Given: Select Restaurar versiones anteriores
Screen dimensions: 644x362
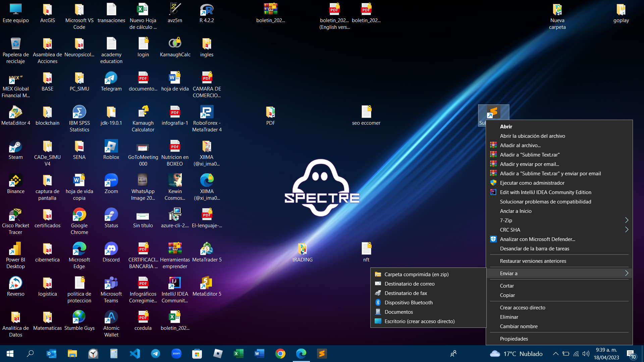Looking at the screenshot, I should 559,261.
